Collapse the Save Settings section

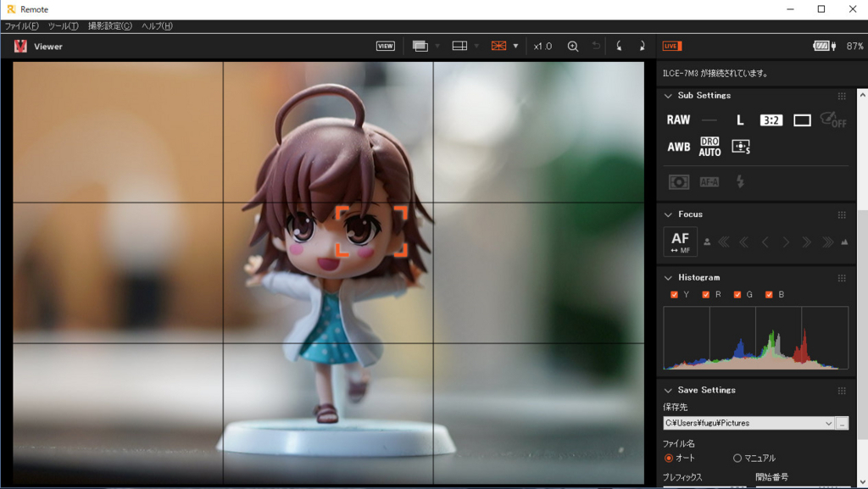click(668, 391)
